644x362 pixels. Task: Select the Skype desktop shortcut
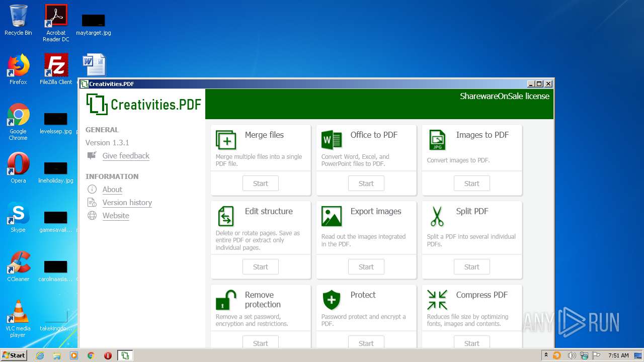[18, 217]
